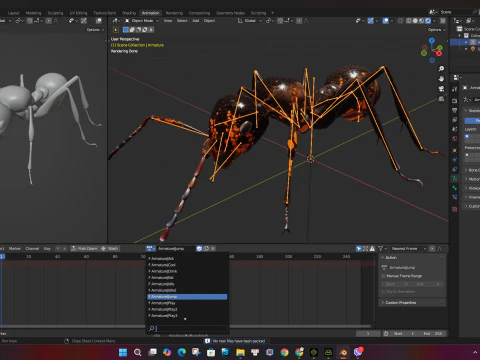Viewport: 480px width, 360px height.
Task: Open the orange Object properties tab
Action: [x=455, y=150]
